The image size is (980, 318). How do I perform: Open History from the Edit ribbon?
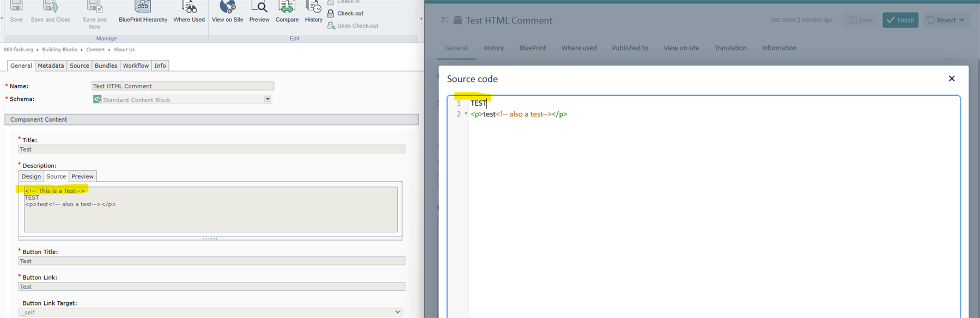pos(313,11)
